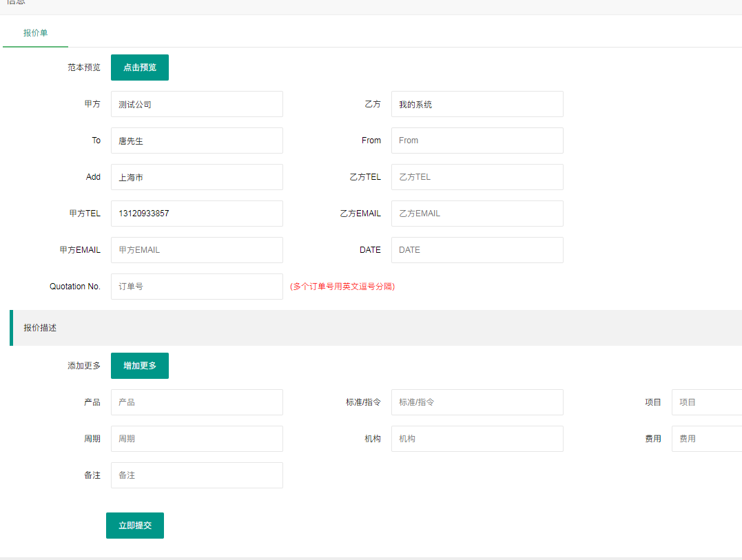
Task: Click the 点击预览 button
Action: [x=139, y=68]
